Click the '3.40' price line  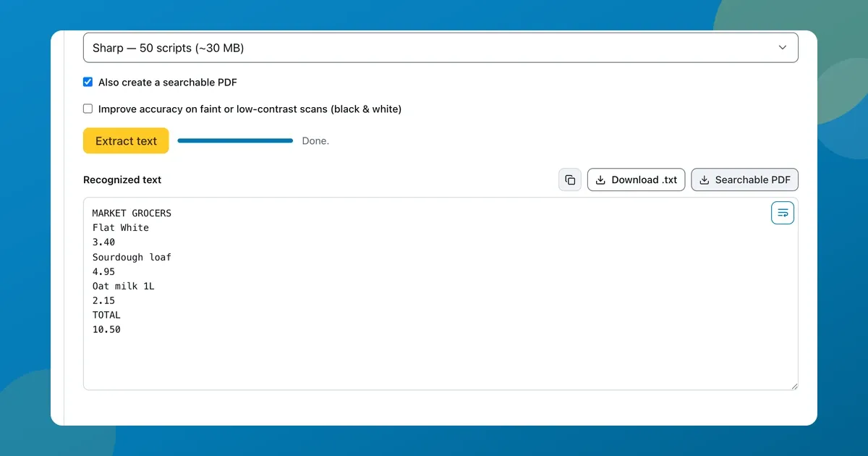pos(103,242)
